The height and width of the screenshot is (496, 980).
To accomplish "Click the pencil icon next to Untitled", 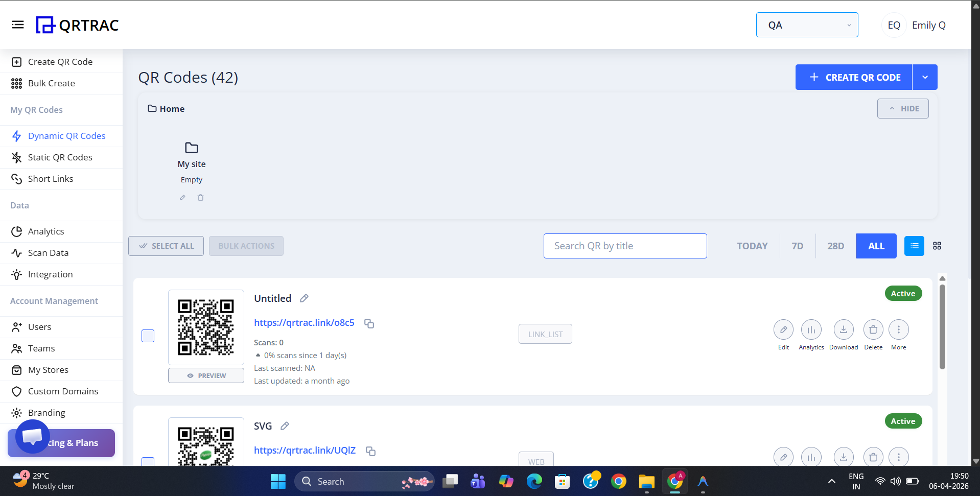I will click(x=304, y=298).
